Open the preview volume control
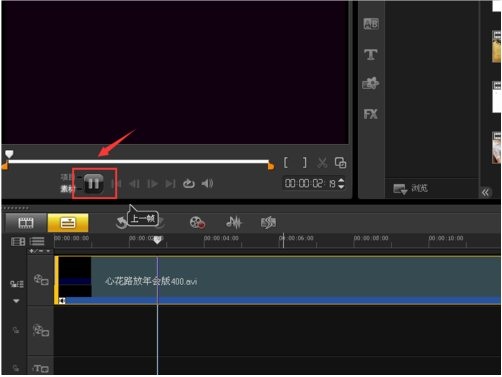This screenshot has width=502, height=377. [207, 183]
